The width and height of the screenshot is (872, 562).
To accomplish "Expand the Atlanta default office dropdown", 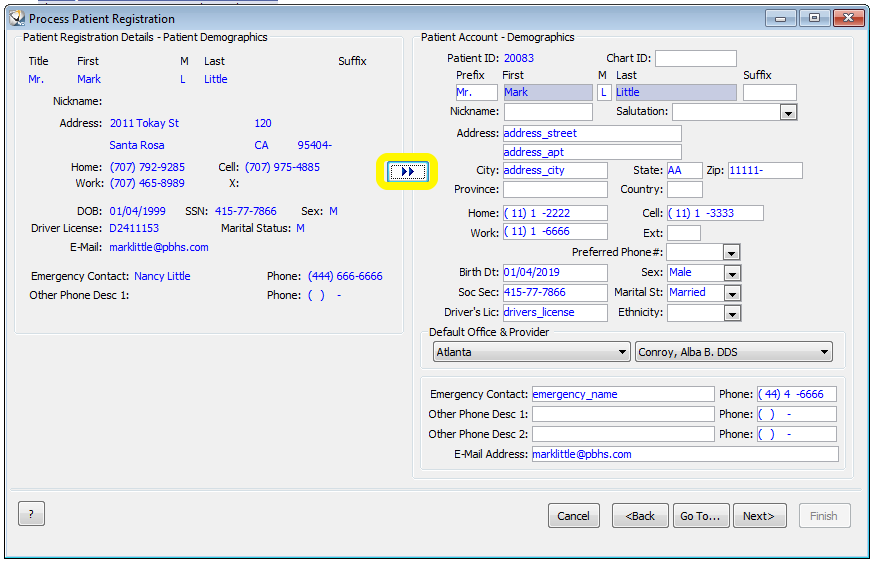I will [x=532, y=352].
